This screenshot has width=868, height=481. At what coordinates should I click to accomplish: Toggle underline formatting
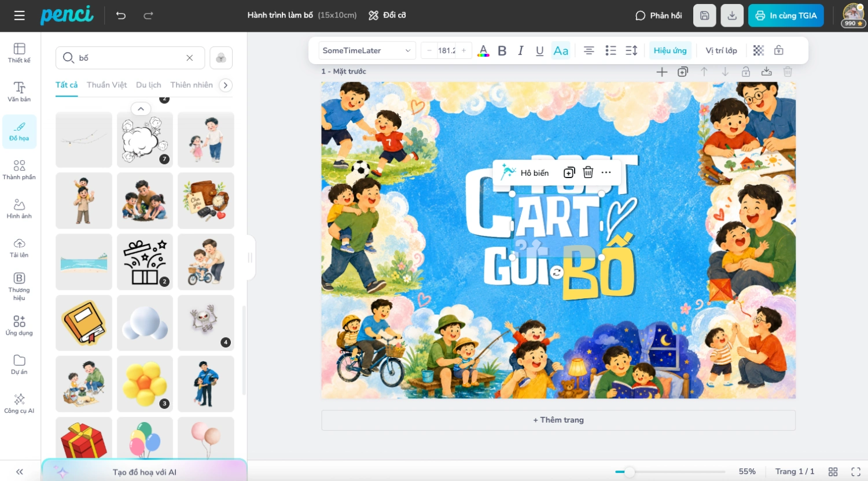tap(540, 50)
